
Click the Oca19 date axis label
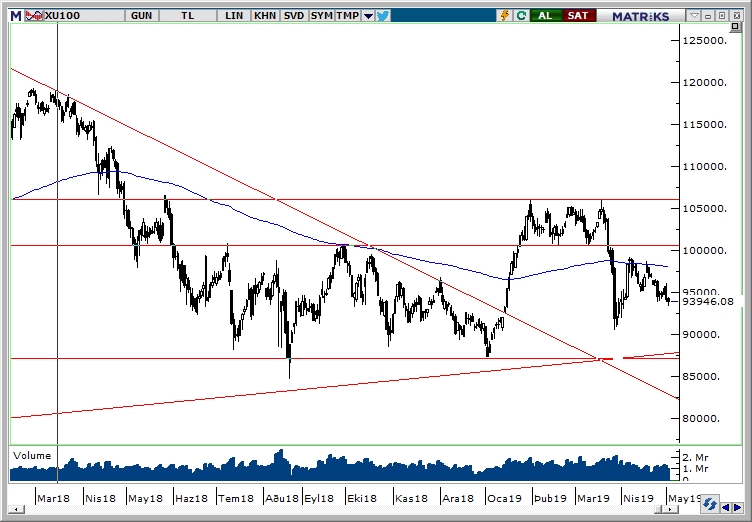tap(504, 498)
